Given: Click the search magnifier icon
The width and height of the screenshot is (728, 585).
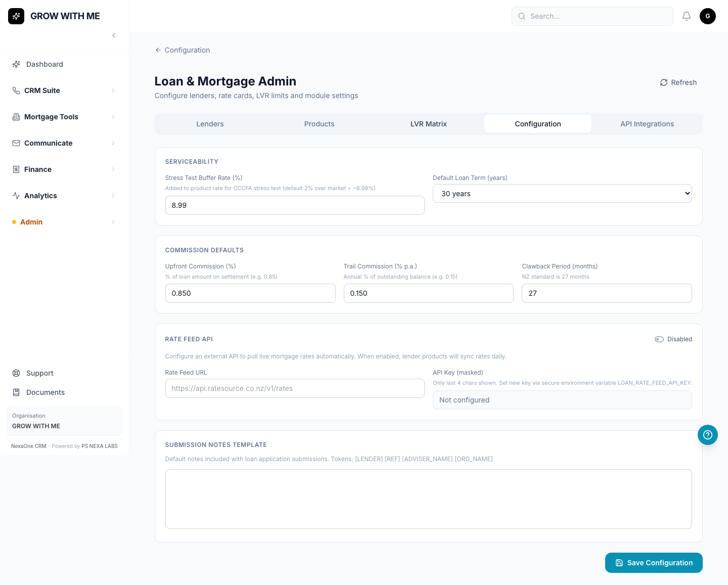Looking at the screenshot, I should (522, 16).
